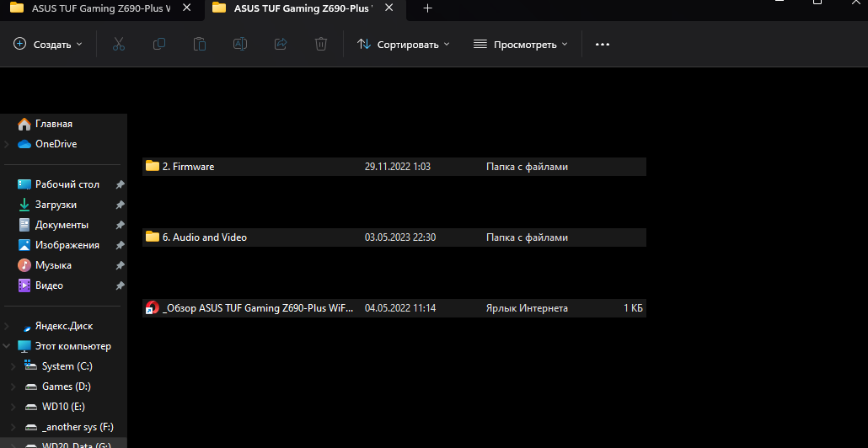Image resolution: width=868 pixels, height=448 pixels.
Task: Expand the OneDrive node
Action: click(x=7, y=144)
